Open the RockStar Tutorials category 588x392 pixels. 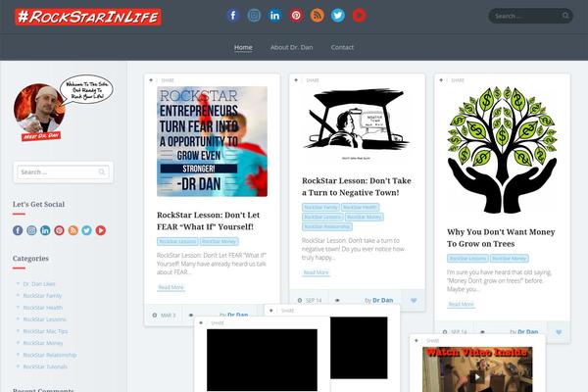(45, 367)
